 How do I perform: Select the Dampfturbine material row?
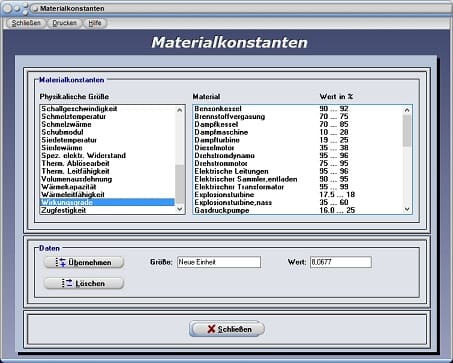pyautogui.click(x=298, y=140)
